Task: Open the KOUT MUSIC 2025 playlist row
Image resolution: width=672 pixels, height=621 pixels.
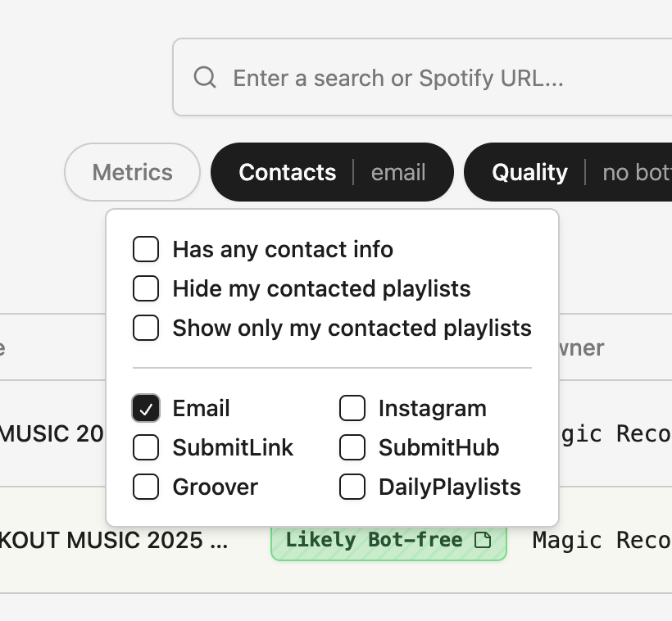Action: 115,541
